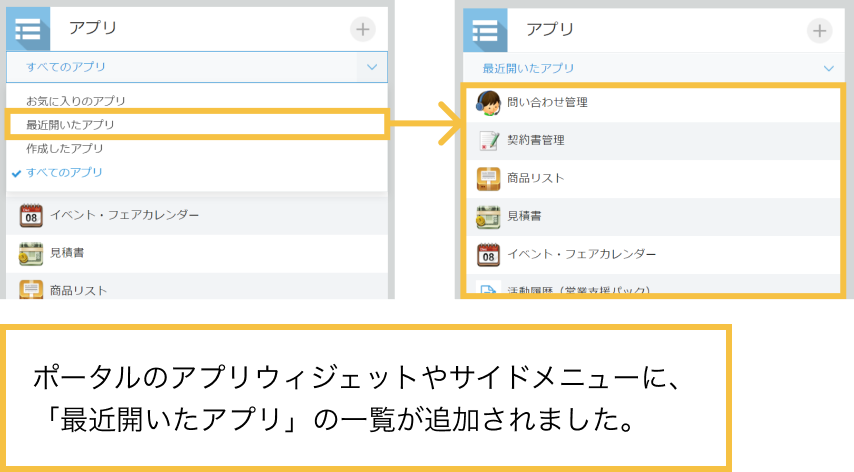Screen dimensions: 854x472
Task: Click the アプリ heading in the left panel
Action: (93, 27)
